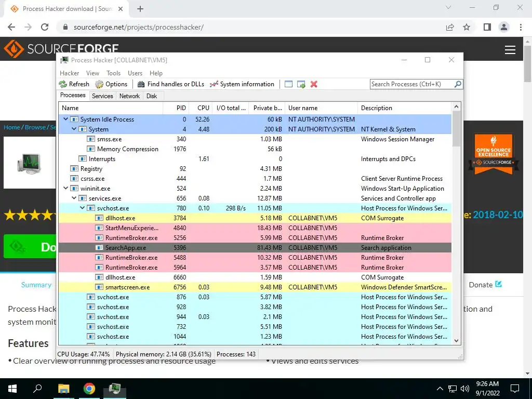Click the find window and thread icon
532x399 pixels.
coord(301,84)
